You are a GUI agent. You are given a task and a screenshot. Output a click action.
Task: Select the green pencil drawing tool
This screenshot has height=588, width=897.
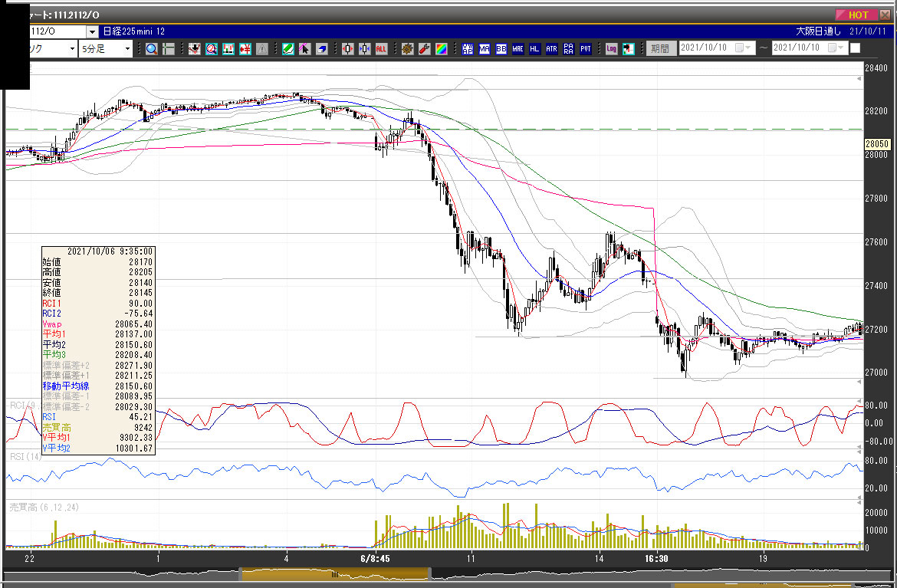(288, 49)
